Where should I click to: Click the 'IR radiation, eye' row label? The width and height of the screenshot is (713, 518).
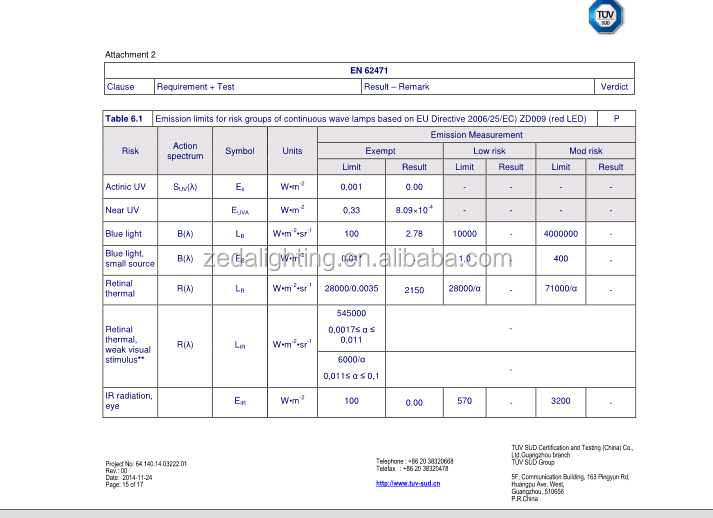(129, 401)
